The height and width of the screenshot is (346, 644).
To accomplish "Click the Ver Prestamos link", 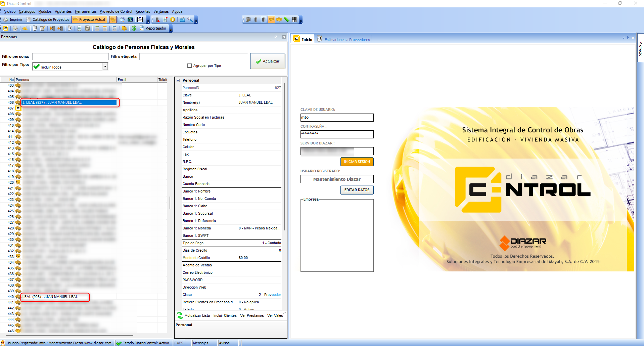I will (252, 315).
